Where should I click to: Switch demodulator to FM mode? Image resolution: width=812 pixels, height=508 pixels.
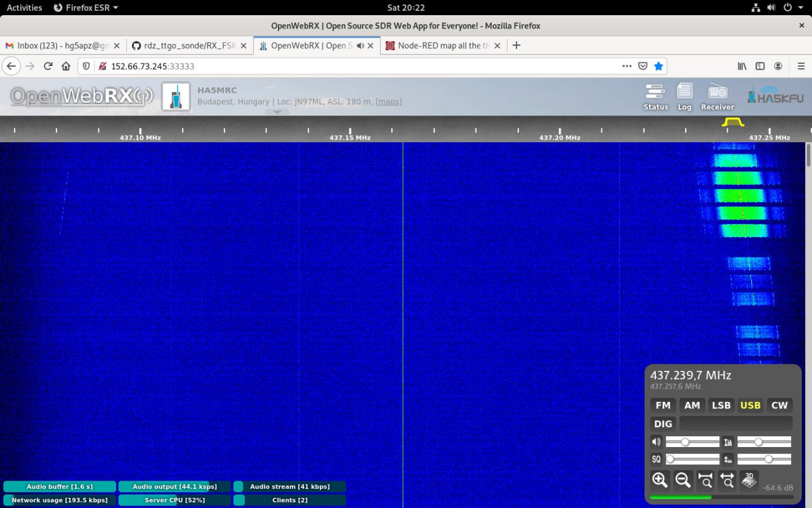pos(663,405)
